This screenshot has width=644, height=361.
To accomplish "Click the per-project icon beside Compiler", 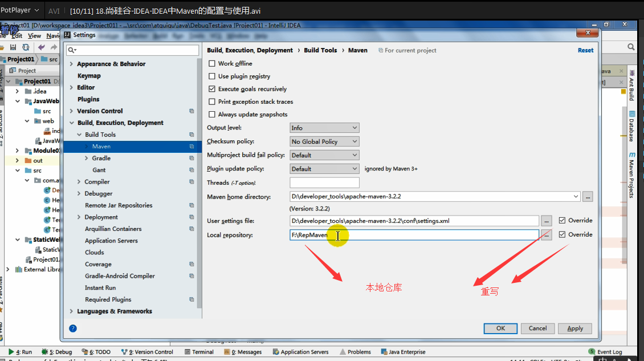I will click(x=191, y=182).
